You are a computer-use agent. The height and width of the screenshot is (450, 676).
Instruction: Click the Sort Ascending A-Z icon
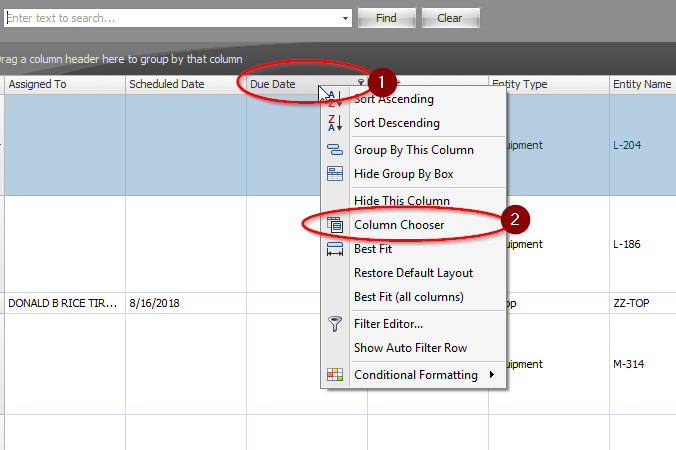pyautogui.click(x=335, y=99)
